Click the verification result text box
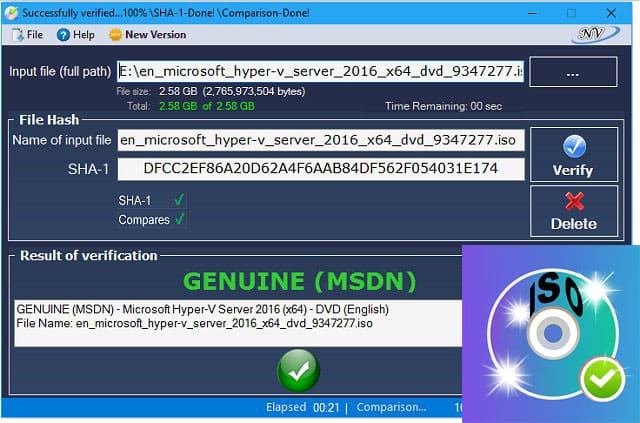This screenshot has width=640, height=423. tap(238, 323)
